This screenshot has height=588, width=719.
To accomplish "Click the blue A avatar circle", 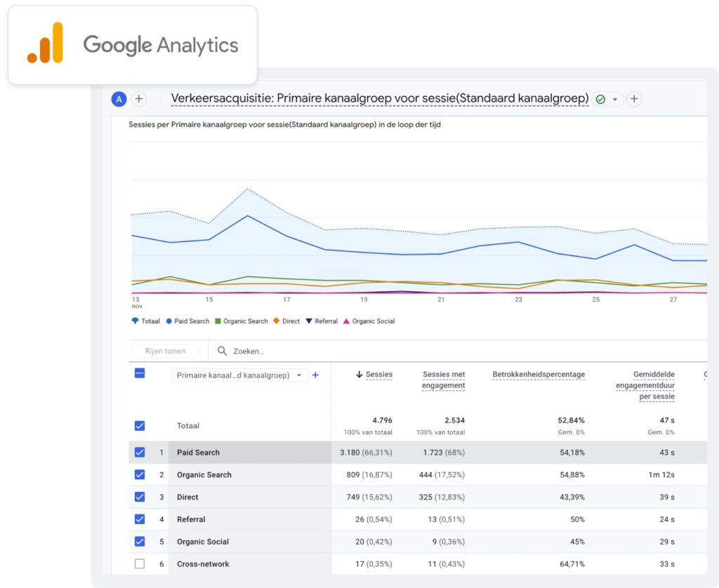I will pos(119,99).
